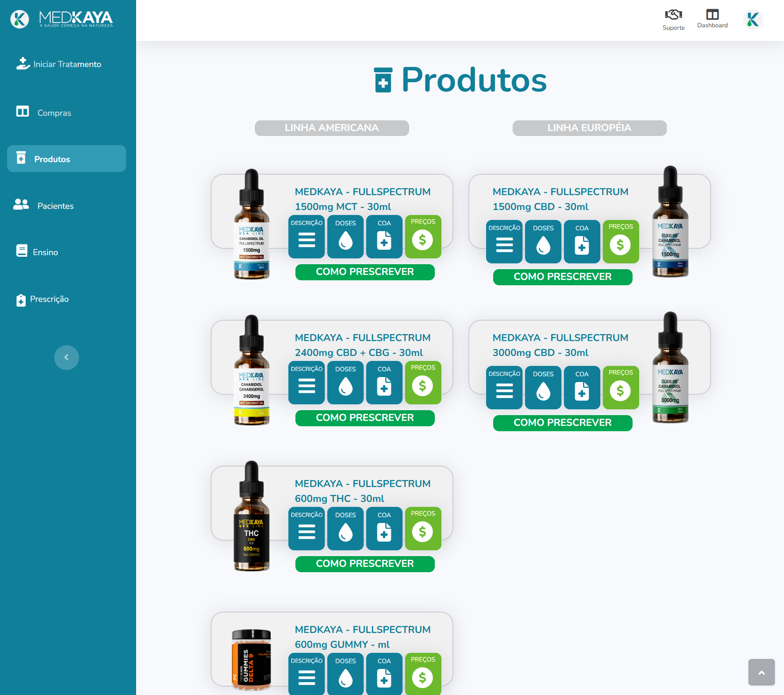
Task: Show Preços for 1500mg CBD product
Action: tap(621, 241)
